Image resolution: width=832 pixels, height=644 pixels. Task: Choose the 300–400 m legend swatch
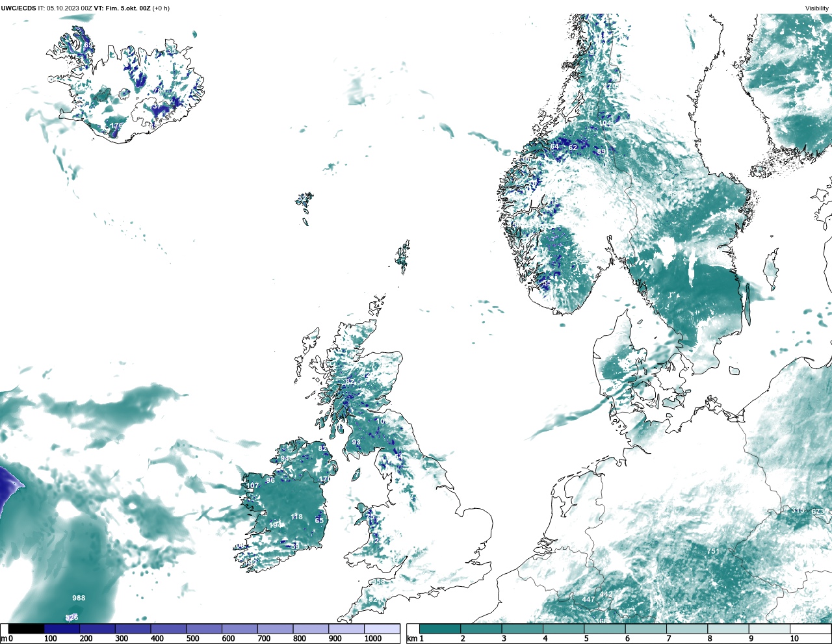coord(133,629)
